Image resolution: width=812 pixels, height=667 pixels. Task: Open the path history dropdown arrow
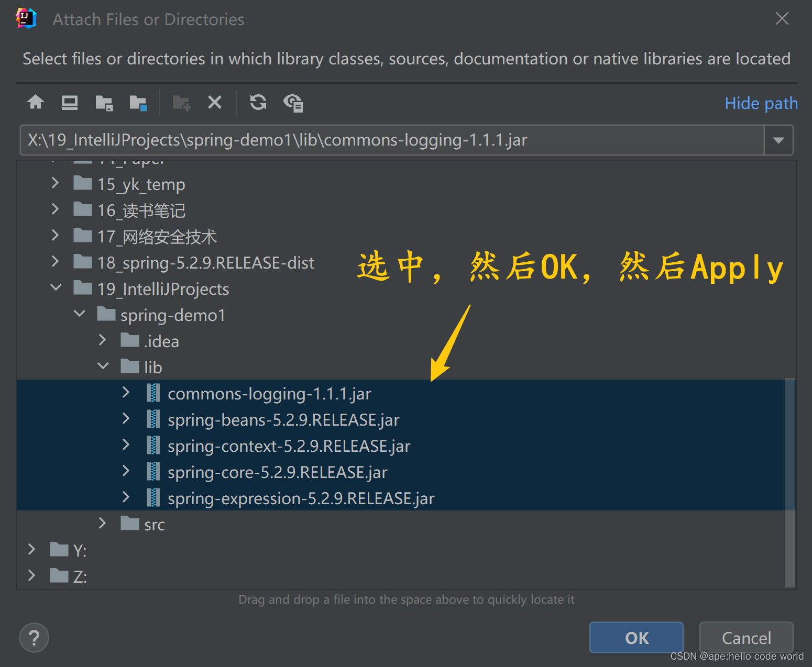tap(778, 140)
